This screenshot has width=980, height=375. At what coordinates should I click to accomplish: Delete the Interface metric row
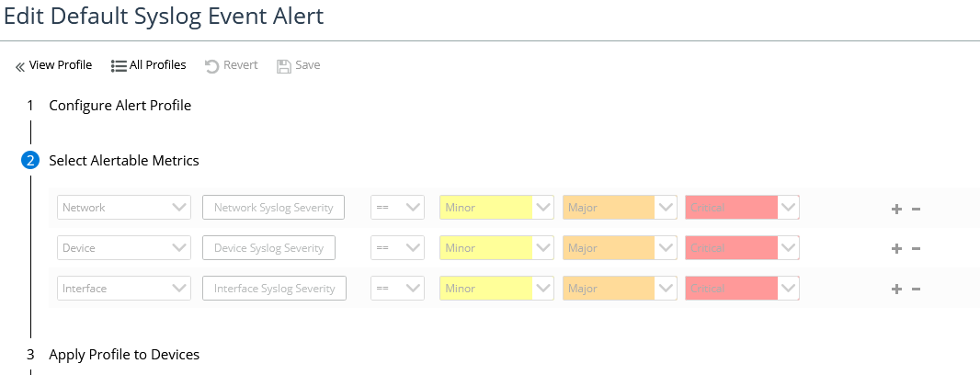pyautogui.click(x=916, y=290)
